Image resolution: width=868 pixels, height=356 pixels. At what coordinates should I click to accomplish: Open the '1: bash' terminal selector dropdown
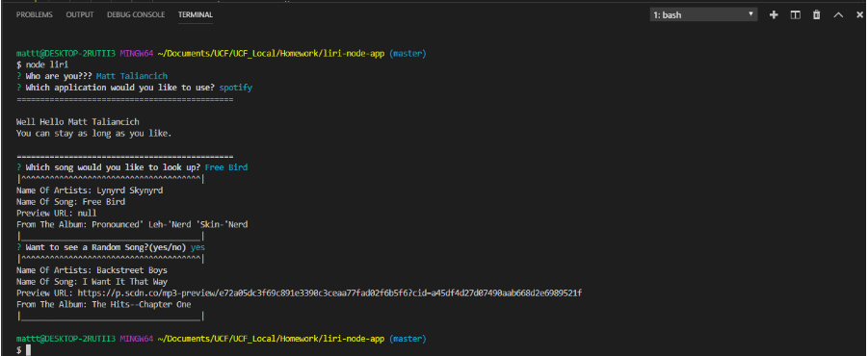pyautogui.click(x=703, y=15)
